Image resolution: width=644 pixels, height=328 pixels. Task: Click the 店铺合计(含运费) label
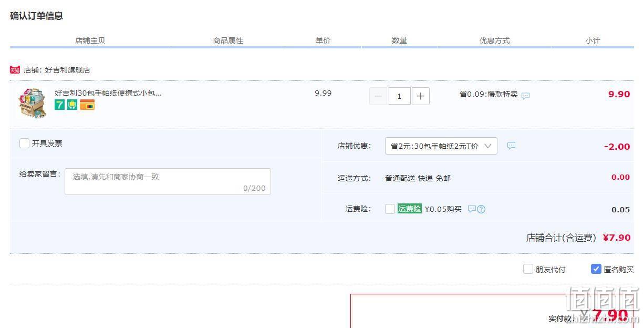561,238
